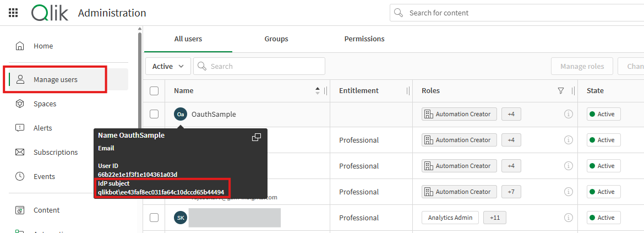Image resolution: width=644 pixels, height=233 pixels.
Task: Click the Manage roles button
Action: (x=582, y=66)
